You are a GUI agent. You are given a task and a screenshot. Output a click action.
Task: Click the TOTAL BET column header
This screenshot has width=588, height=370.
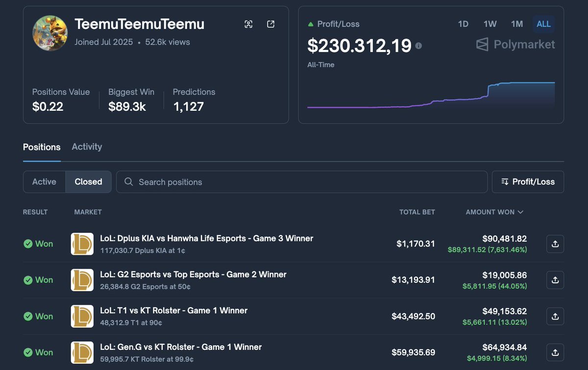417,212
